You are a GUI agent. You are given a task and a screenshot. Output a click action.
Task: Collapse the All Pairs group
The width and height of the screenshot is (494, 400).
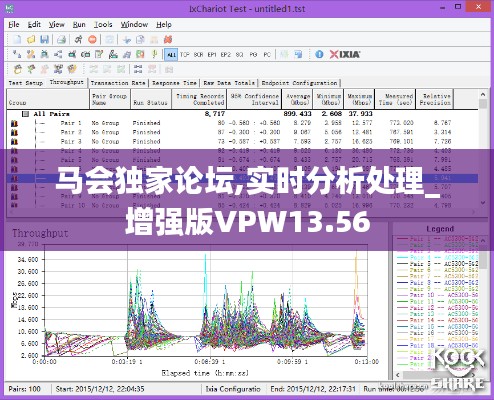point(25,114)
